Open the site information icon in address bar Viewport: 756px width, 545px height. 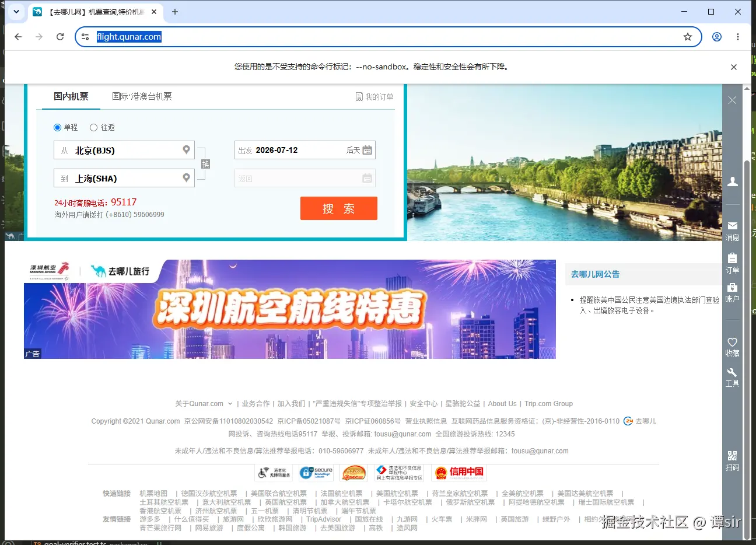click(85, 37)
